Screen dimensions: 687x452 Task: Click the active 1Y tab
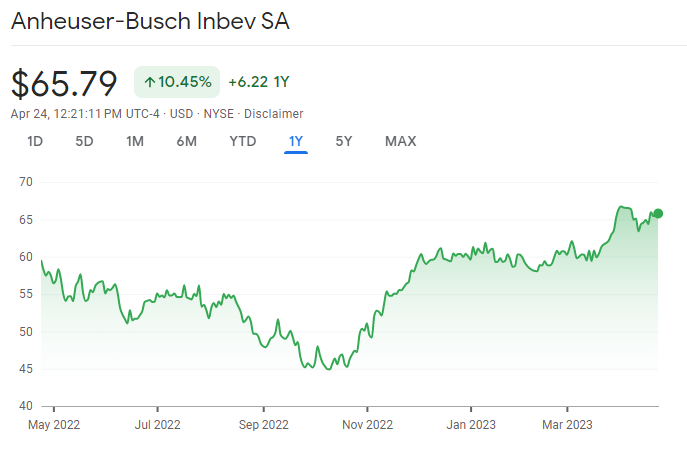tap(295, 141)
